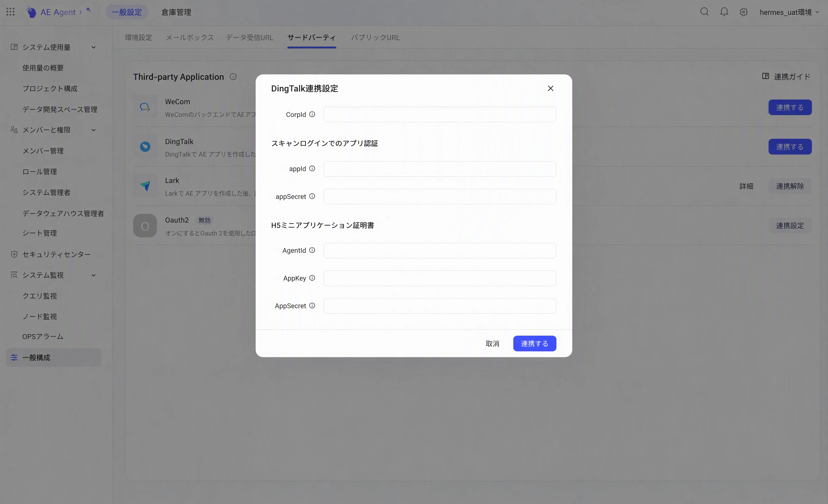Show info tooltip for H5 AppSecret
This screenshot has width=828, height=504.
coord(312,306)
